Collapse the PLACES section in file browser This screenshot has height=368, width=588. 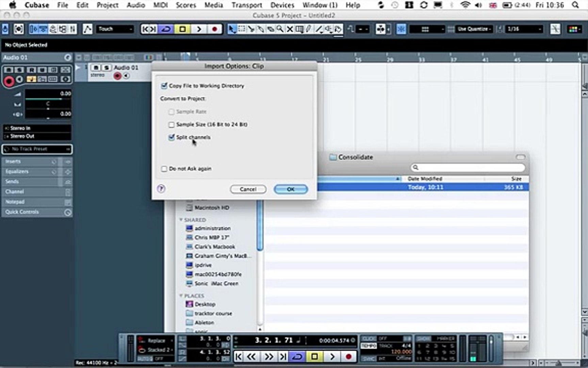pos(181,295)
